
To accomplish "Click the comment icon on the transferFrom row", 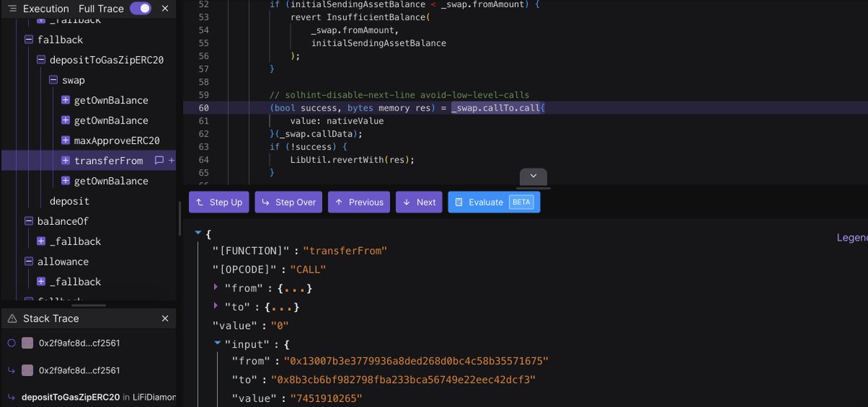I will pos(160,160).
